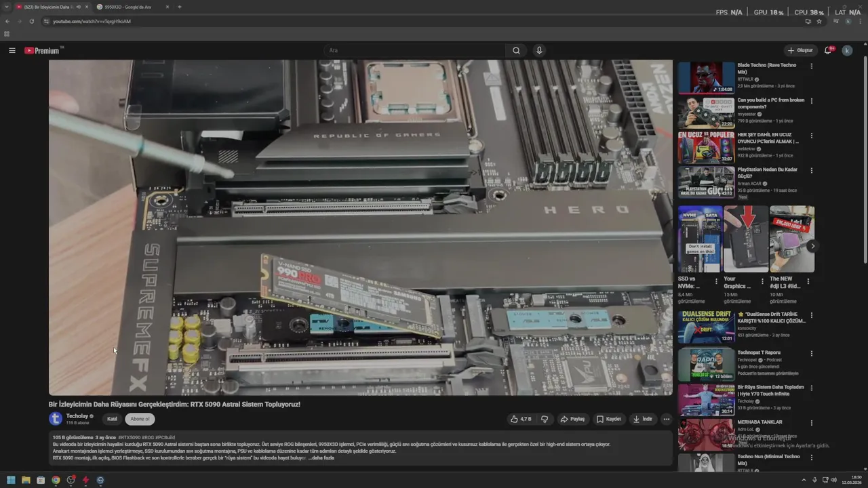Show hidden system tray icons
Image resolution: width=868 pixels, height=488 pixels.
pyautogui.click(x=804, y=480)
